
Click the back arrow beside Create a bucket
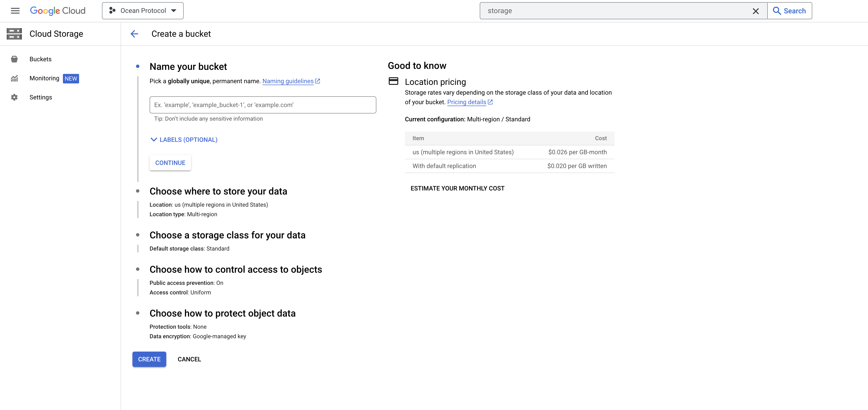(134, 34)
